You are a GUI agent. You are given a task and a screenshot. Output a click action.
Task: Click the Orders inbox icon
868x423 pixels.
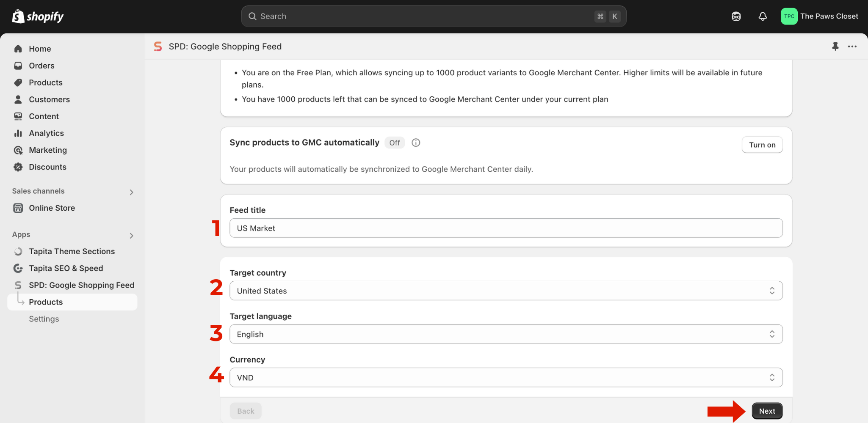click(x=18, y=66)
